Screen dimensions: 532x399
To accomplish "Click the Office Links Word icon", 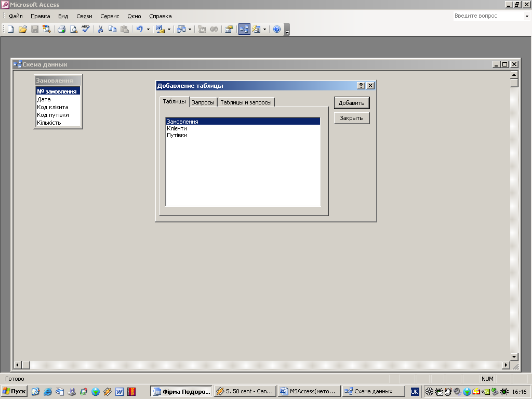I will point(160,29).
